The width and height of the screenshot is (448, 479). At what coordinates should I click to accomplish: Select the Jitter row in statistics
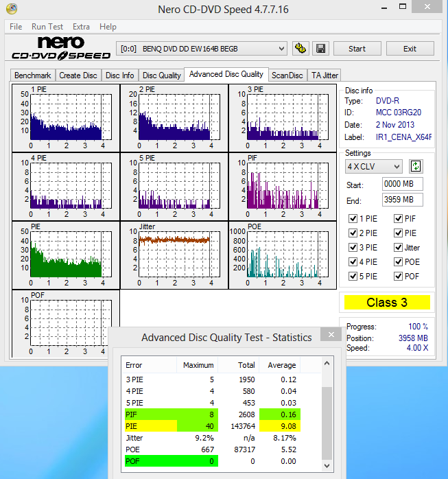213,438
